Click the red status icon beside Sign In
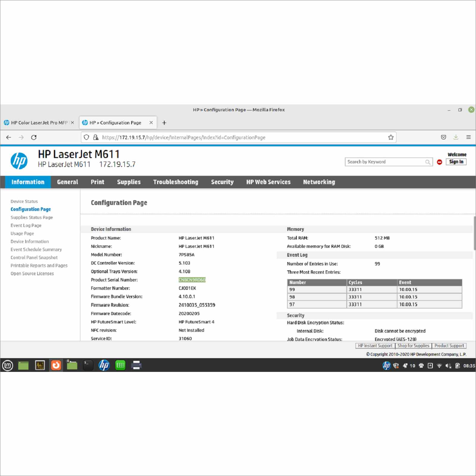 tap(439, 162)
